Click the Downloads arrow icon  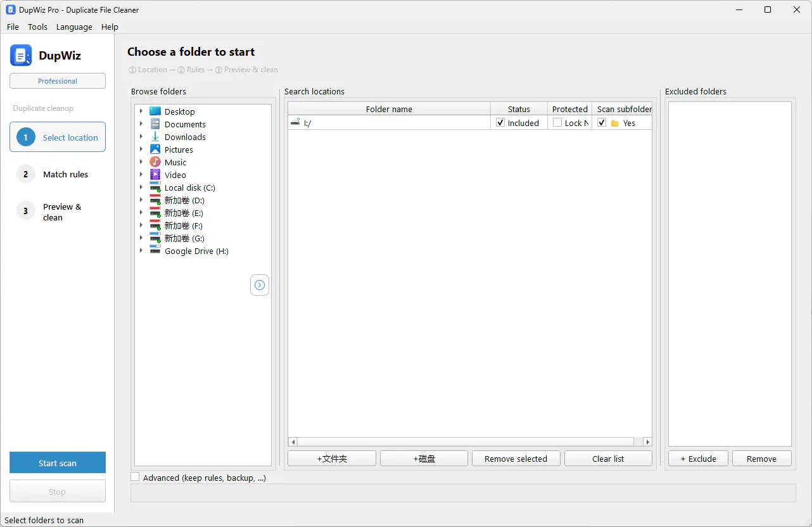click(155, 137)
